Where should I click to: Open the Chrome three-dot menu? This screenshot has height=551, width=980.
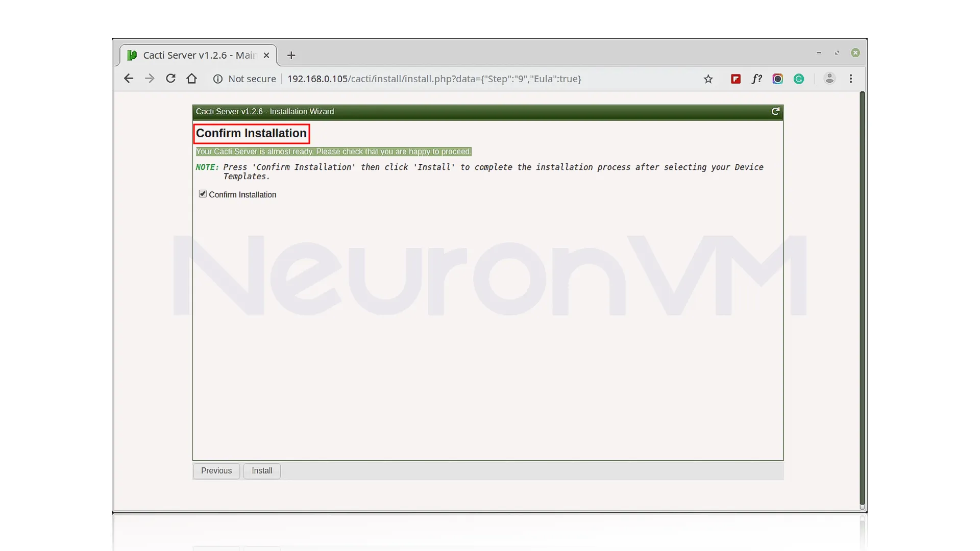tap(851, 79)
